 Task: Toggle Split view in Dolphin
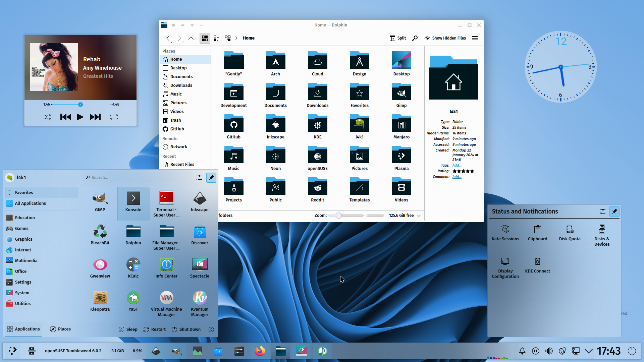(x=398, y=38)
